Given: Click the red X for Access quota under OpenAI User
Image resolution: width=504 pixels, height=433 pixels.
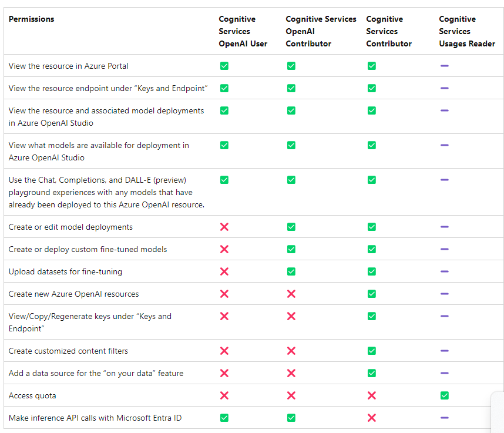Looking at the screenshot, I should 224,395.
